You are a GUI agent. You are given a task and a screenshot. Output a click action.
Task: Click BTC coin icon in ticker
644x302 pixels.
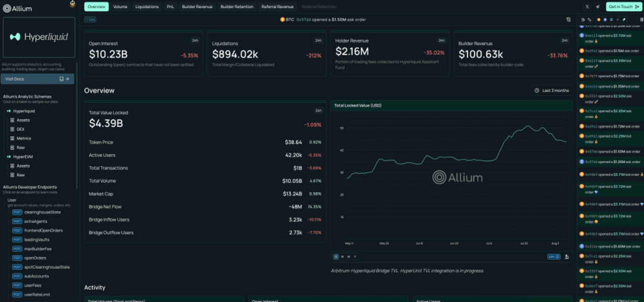pos(282,20)
